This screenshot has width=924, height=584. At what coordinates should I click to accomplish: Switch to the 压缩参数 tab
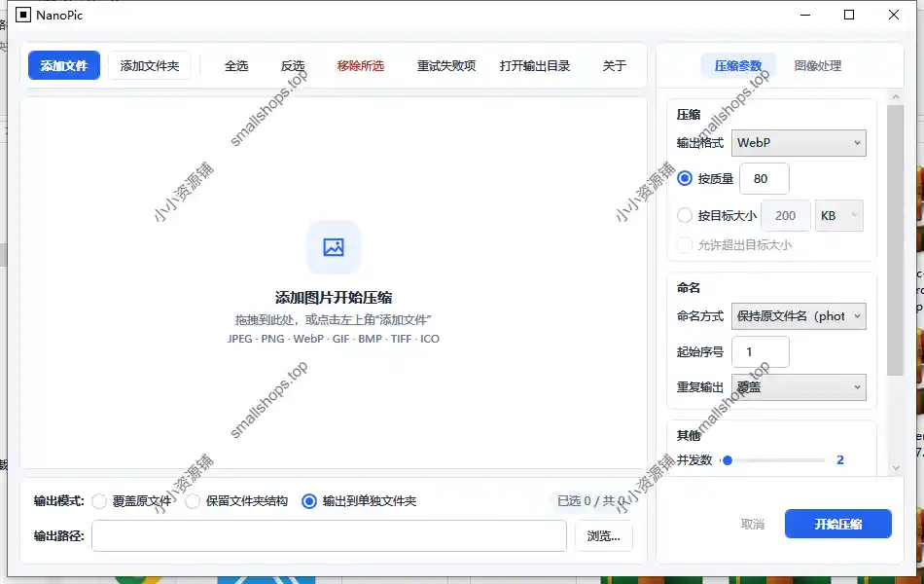click(x=738, y=65)
